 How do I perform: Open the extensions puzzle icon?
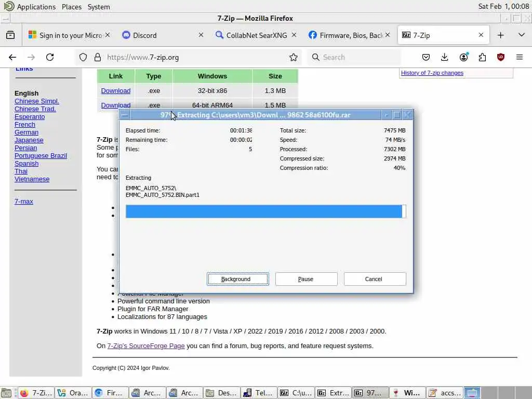click(482, 57)
